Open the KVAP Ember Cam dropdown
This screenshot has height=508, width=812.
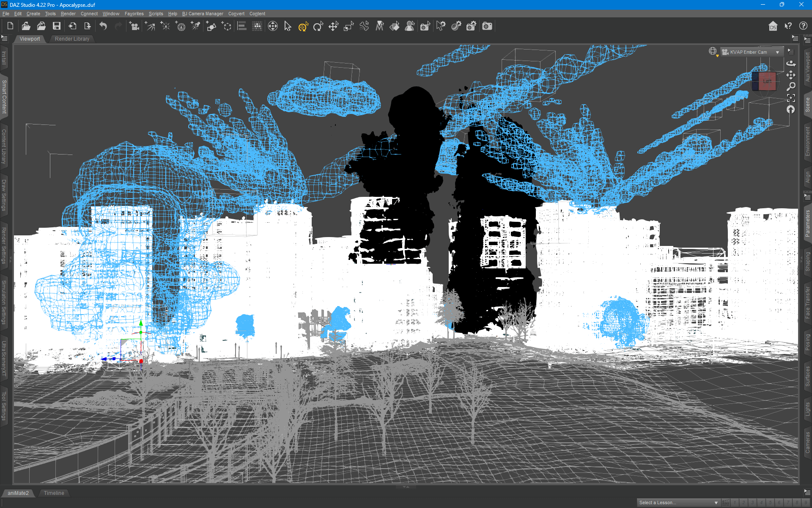pyautogui.click(x=752, y=52)
